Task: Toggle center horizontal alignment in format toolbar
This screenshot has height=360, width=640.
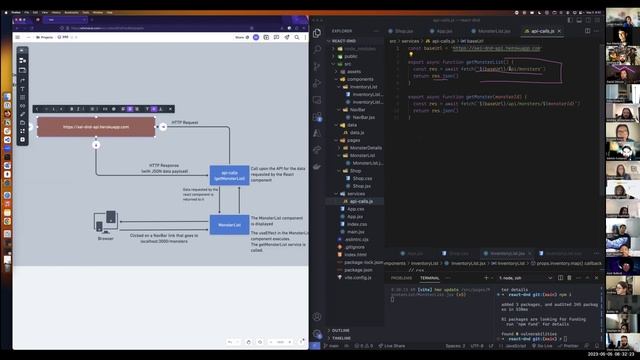Action: (x=130, y=109)
